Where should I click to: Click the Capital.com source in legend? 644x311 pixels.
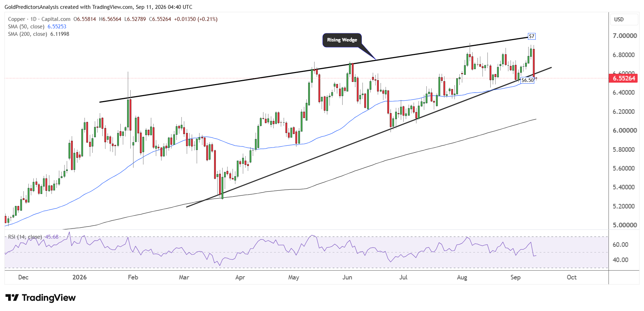pos(56,19)
